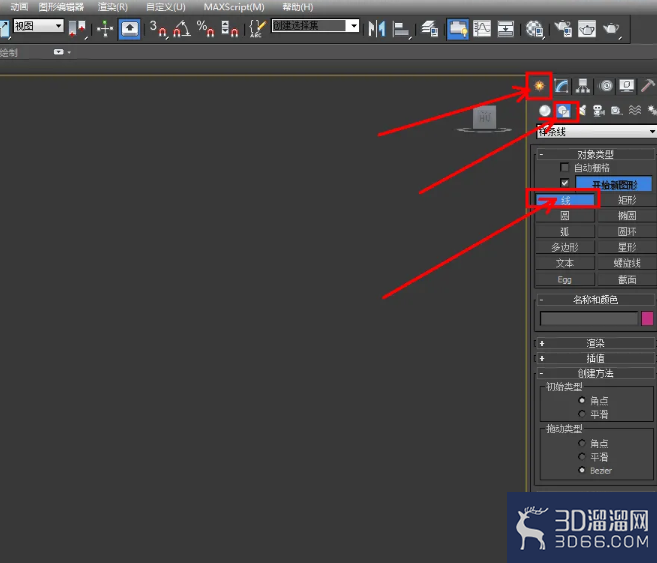Open the MAXScript(M) menu

tap(234, 7)
